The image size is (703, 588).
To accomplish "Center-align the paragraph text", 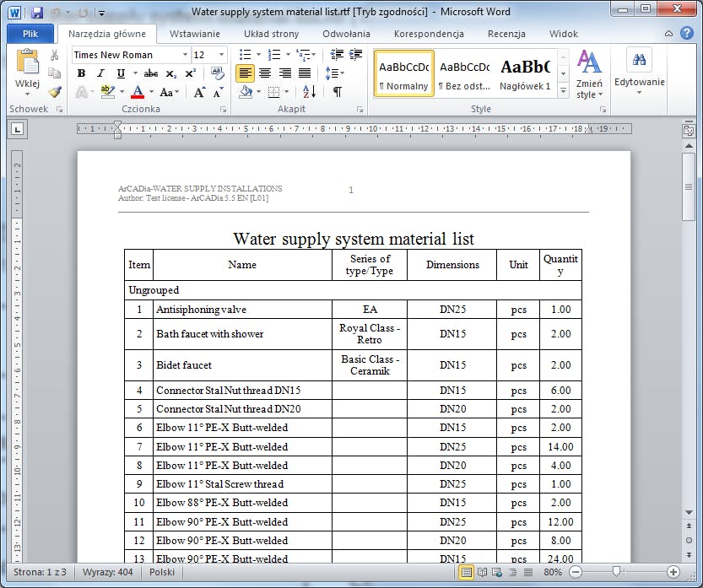I will (x=265, y=73).
